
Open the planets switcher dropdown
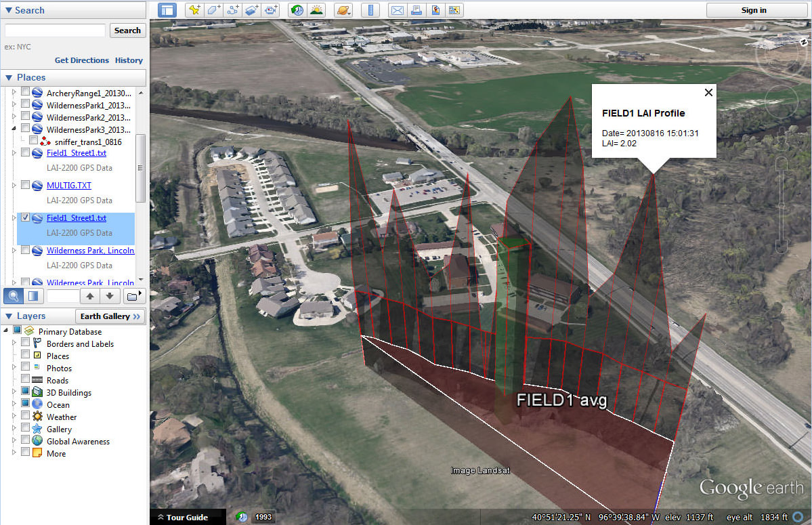pyautogui.click(x=343, y=10)
